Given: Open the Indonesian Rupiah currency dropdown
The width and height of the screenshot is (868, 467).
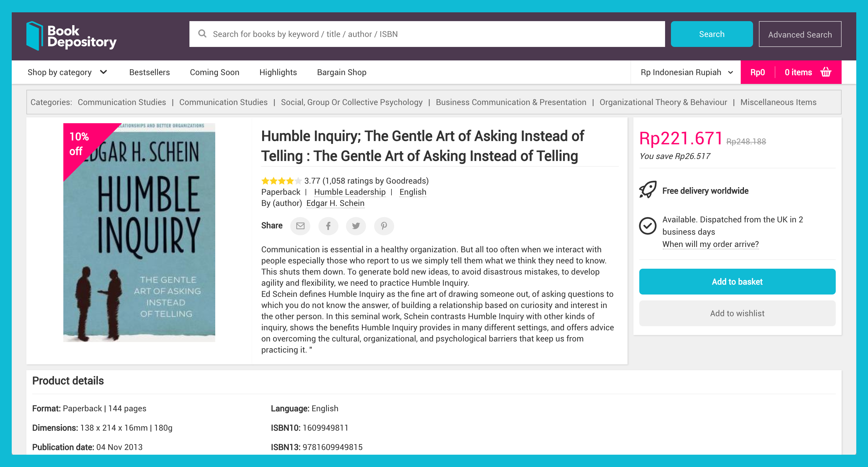Looking at the screenshot, I should (x=687, y=72).
